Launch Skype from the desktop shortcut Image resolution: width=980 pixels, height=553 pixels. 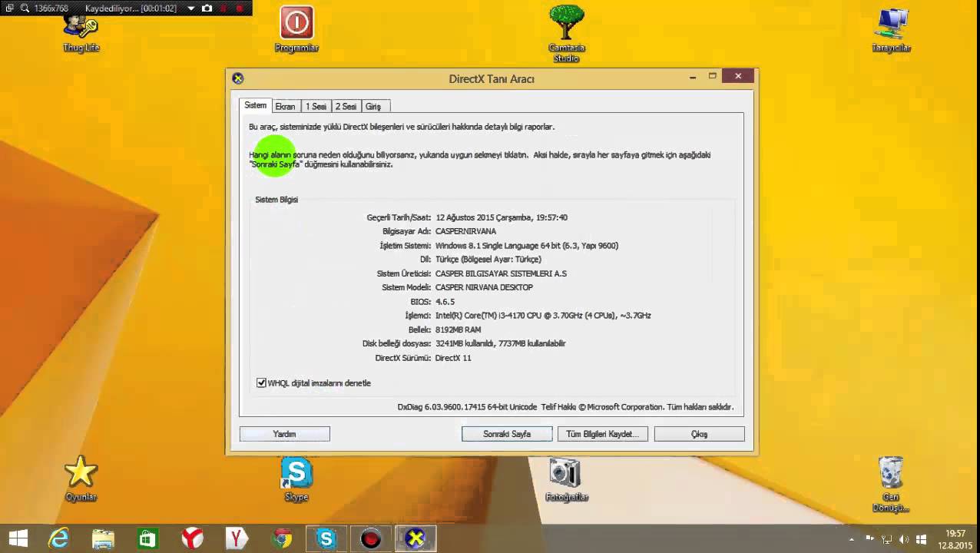(296, 478)
